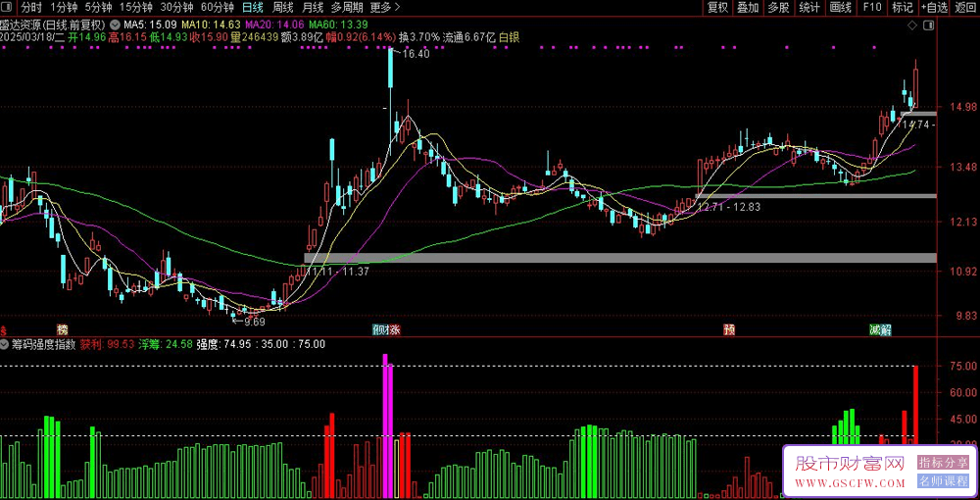
Task: Click the 减 event marker under the chart
Action: pos(874,330)
